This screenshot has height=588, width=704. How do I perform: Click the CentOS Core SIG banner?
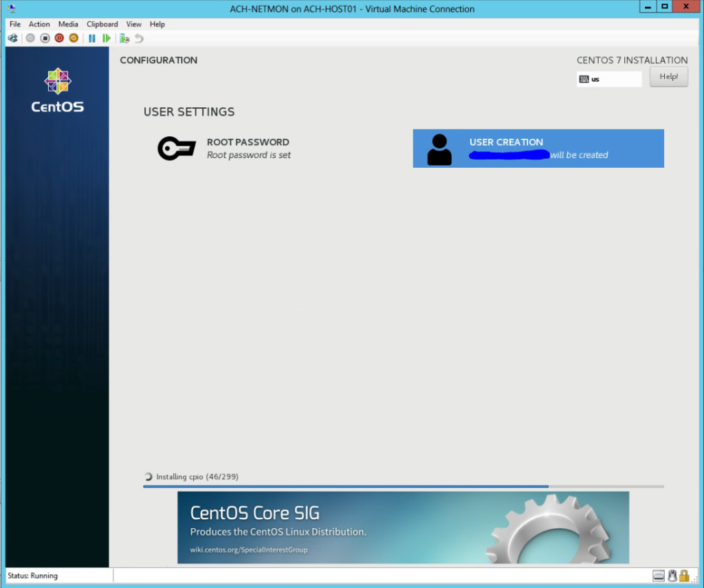403,527
